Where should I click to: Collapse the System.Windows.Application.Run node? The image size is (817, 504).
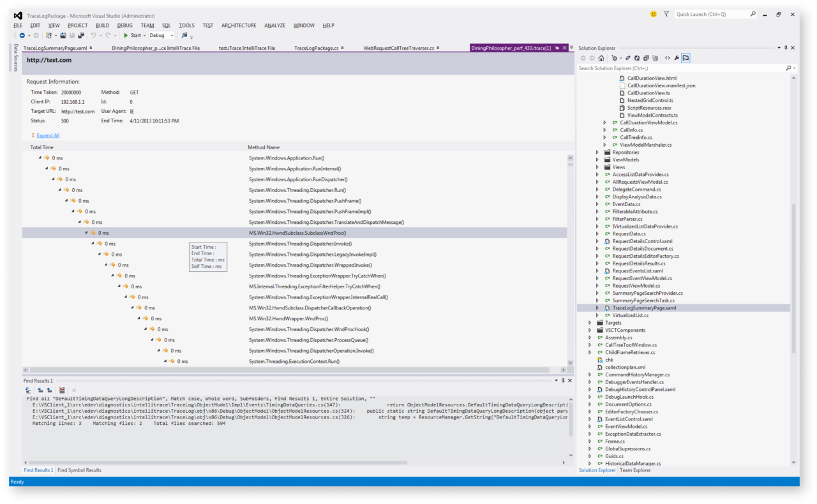point(41,158)
